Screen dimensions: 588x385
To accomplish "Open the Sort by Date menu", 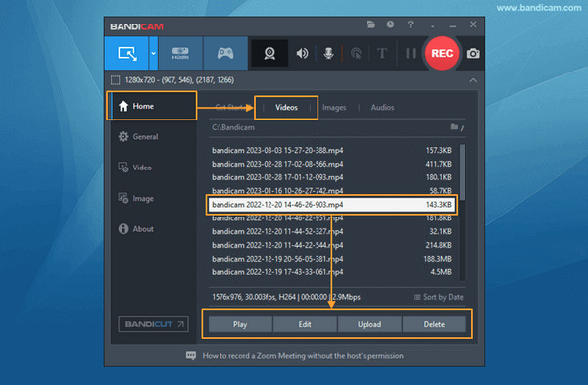I will (438, 297).
